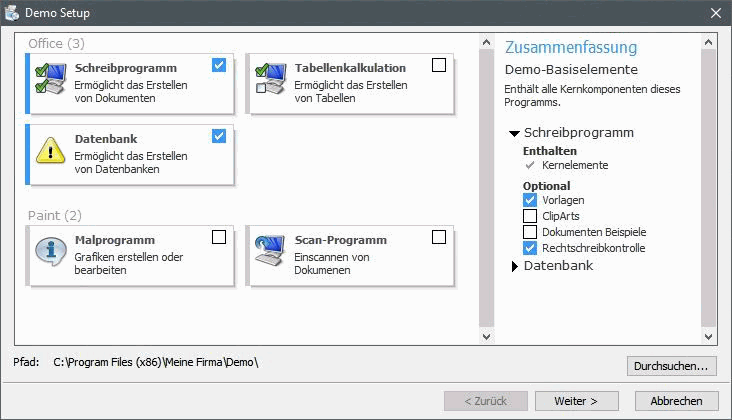This screenshot has height=420, width=732.
Task: Select the Scan-Programm component tile
Action: click(350, 256)
